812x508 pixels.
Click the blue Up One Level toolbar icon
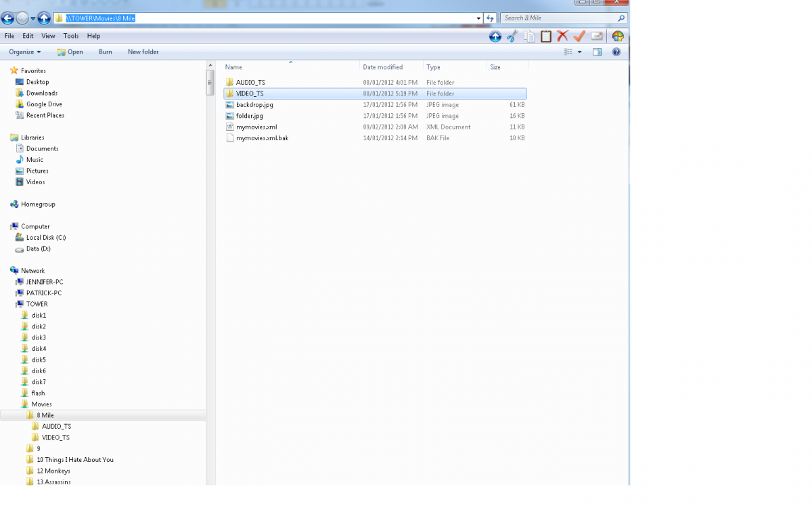495,37
